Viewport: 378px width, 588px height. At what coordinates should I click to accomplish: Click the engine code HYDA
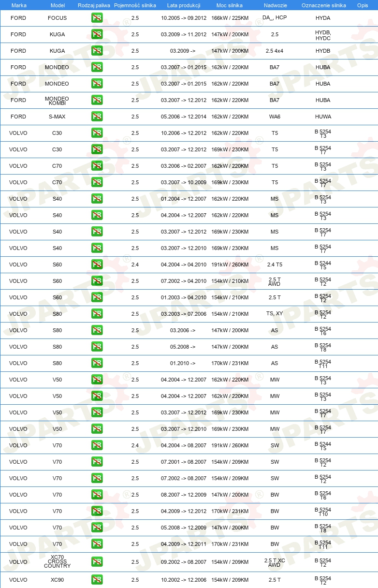point(323,18)
